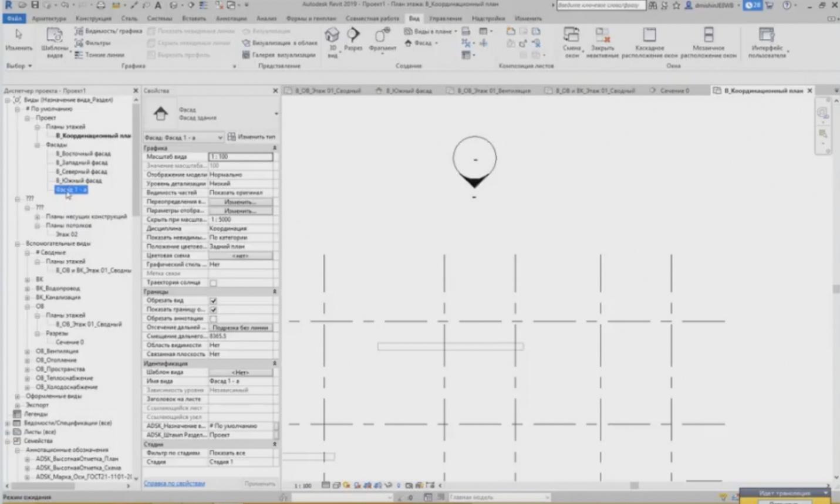This screenshot has width=840, height=504.
Task: Select the Section (Разрез) tool
Action: click(x=353, y=39)
